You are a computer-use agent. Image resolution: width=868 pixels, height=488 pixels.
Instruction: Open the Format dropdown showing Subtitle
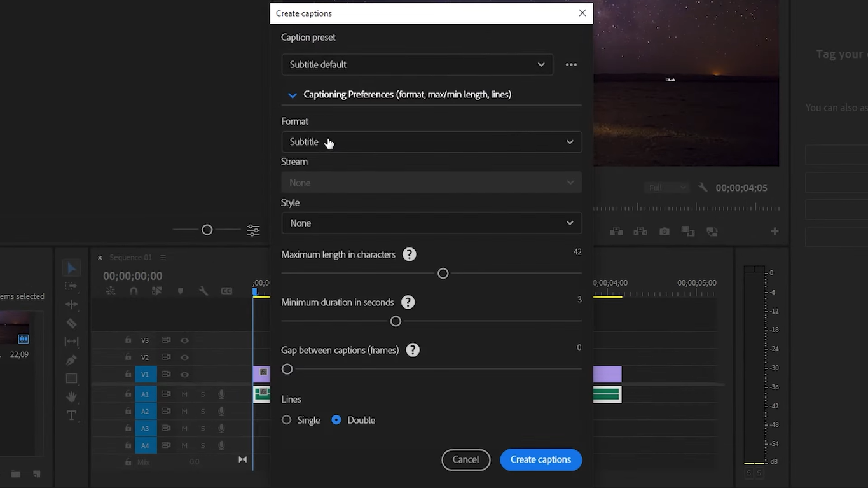(x=431, y=142)
